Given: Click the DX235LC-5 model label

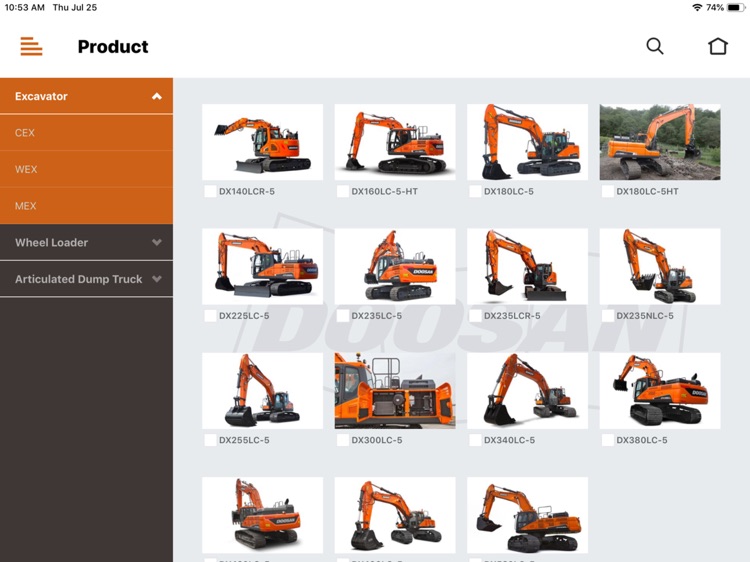Looking at the screenshot, I should 376,316.
